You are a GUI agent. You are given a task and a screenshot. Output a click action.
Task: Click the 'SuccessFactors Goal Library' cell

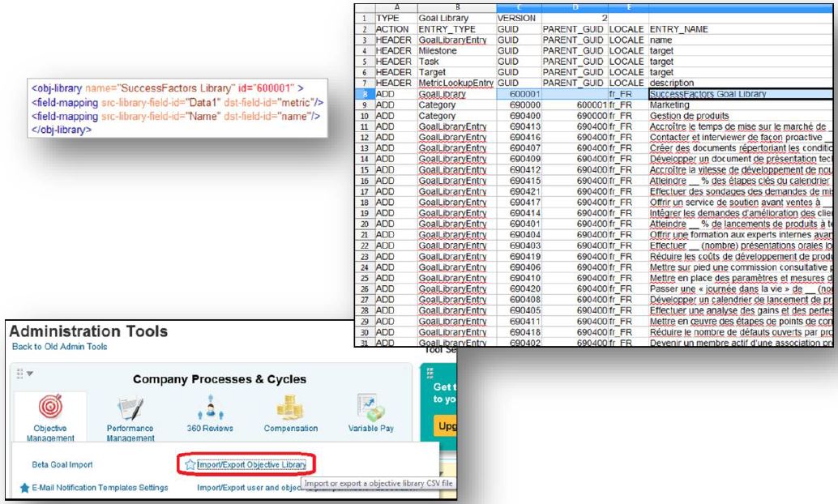[x=741, y=94]
